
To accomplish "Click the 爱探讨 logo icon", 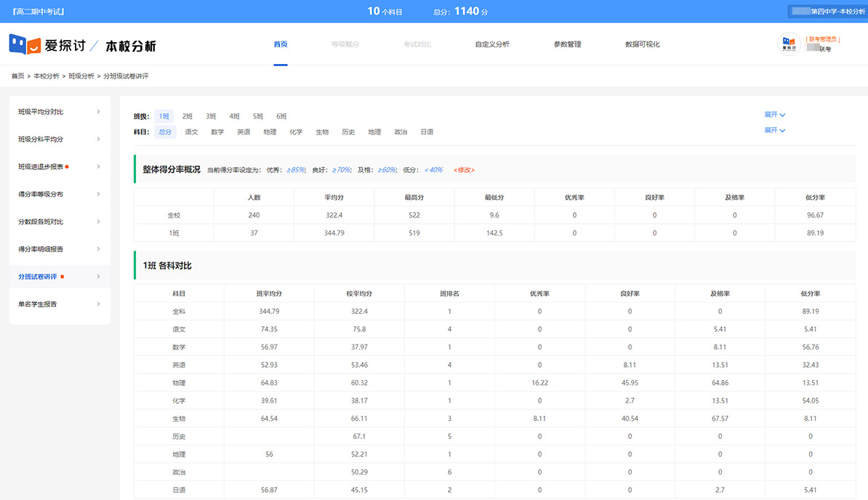I will coord(24,44).
